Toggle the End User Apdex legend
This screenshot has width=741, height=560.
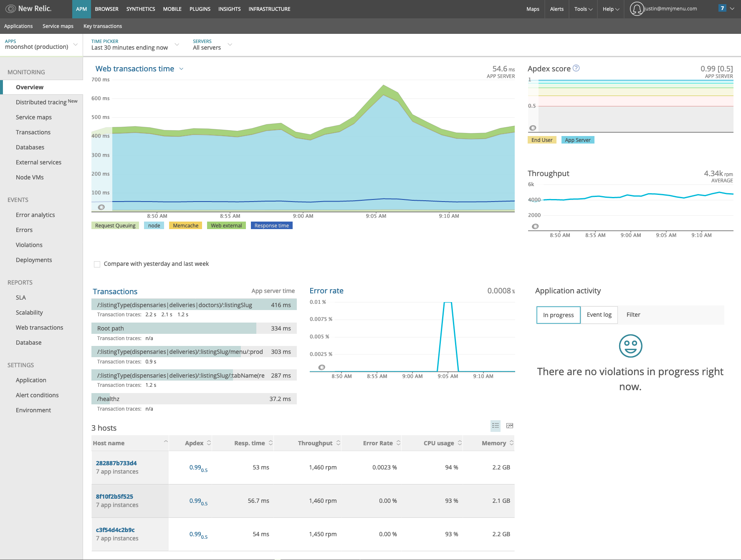tap(542, 140)
